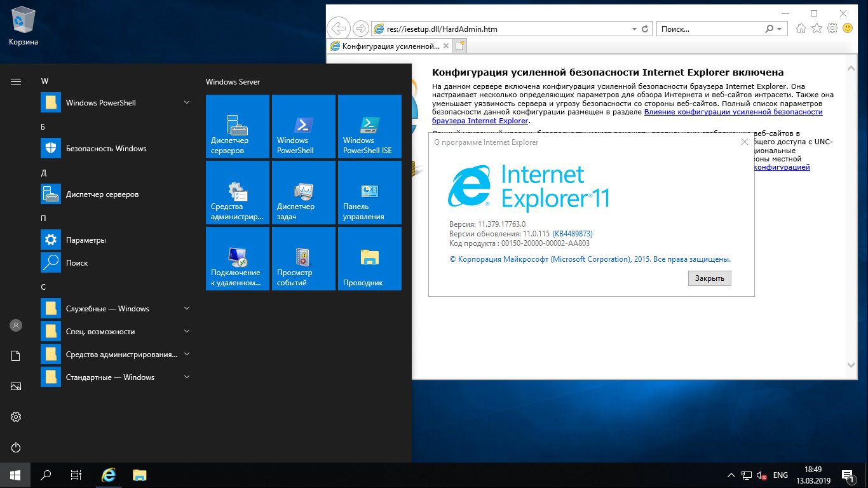Click the smiley feedback icon in Internet Explorer
Screen dimensions: 868x488
coord(848,29)
